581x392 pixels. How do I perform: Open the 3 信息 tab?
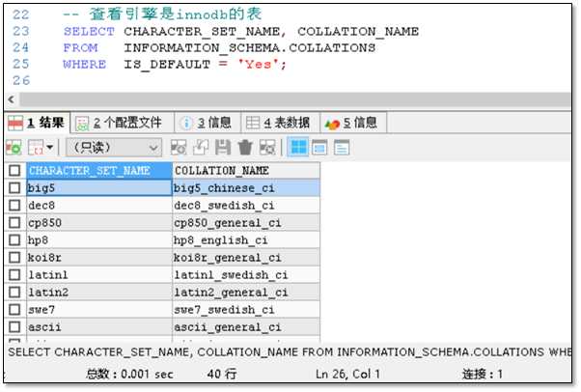pos(207,123)
